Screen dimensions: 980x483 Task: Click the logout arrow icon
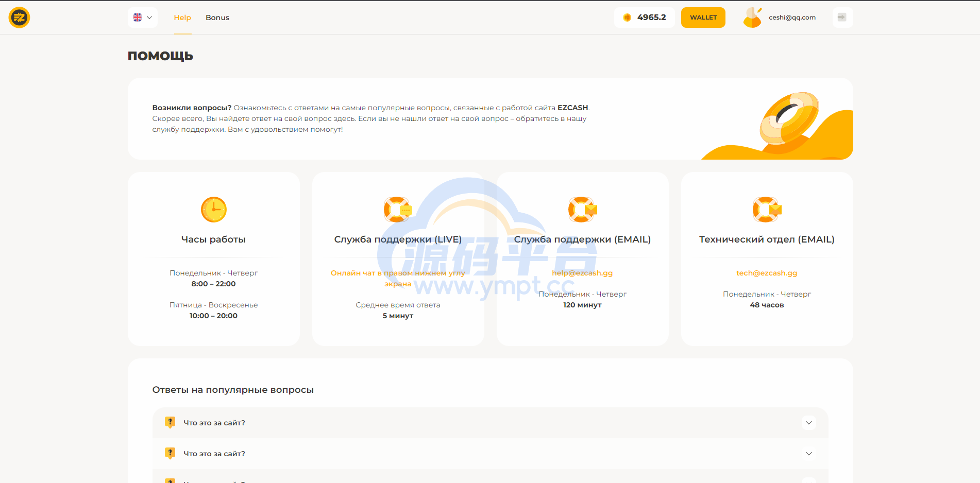842,18
